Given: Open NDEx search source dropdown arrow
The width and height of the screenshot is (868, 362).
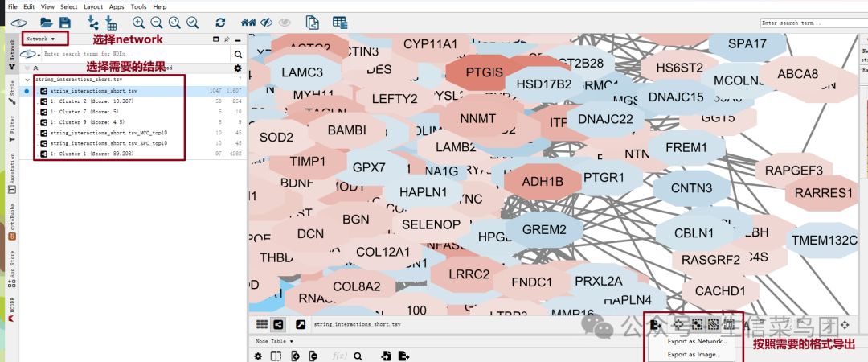Looking at the screenshot, I should pos(39,55).
